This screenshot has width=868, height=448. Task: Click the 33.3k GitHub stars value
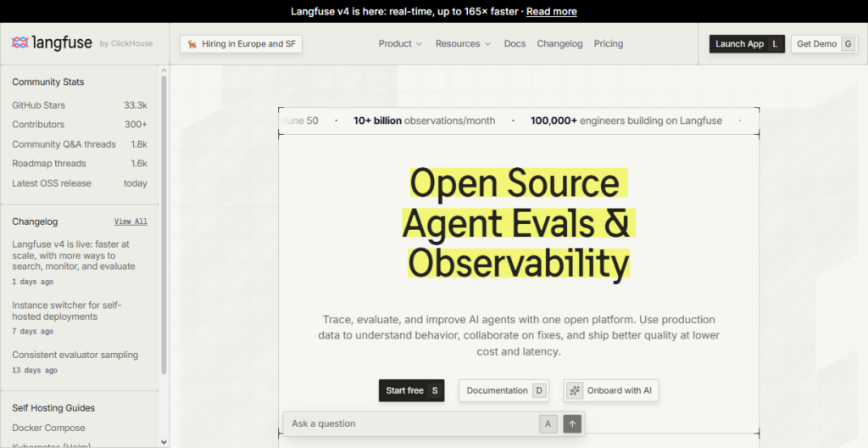point(136,105)
